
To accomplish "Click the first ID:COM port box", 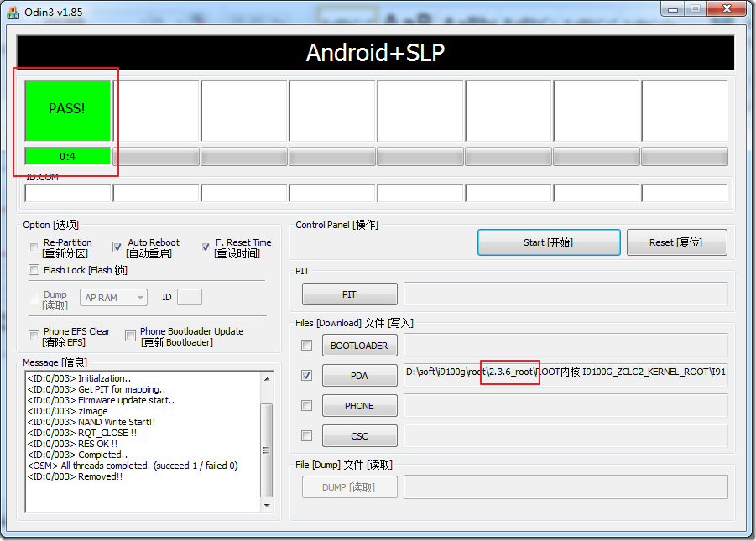I will pos(67,193).
